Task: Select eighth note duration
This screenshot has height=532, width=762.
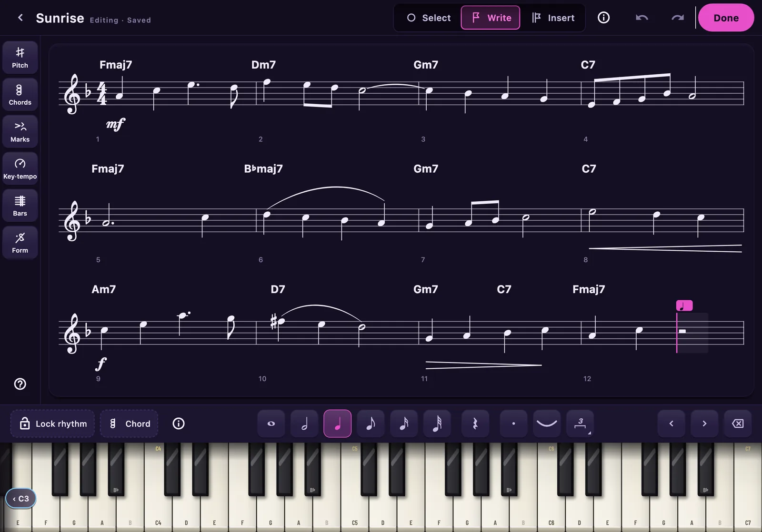Action: pyautogui.click(x=371, y=424)
